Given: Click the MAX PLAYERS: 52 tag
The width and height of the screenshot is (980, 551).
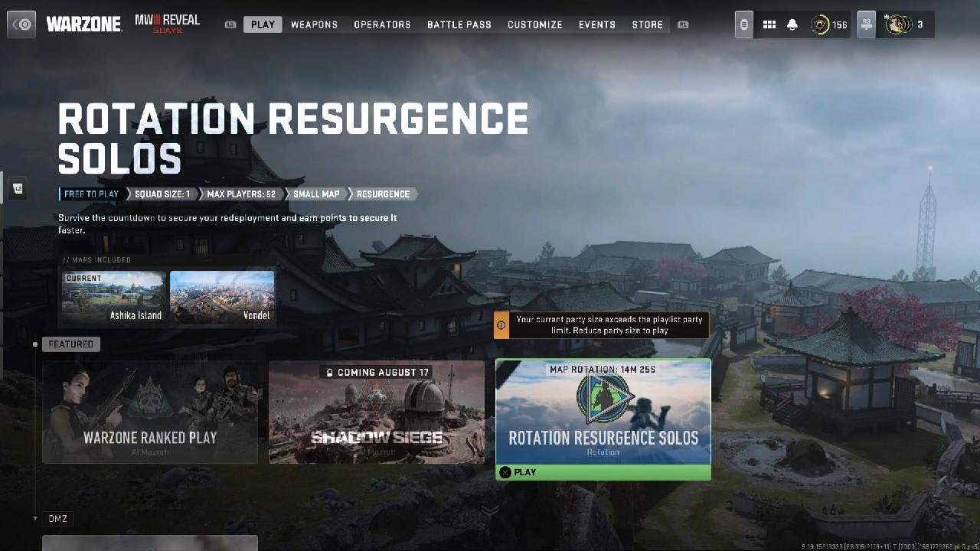Looking at the screenshot, I should click(x=241, y=194).
